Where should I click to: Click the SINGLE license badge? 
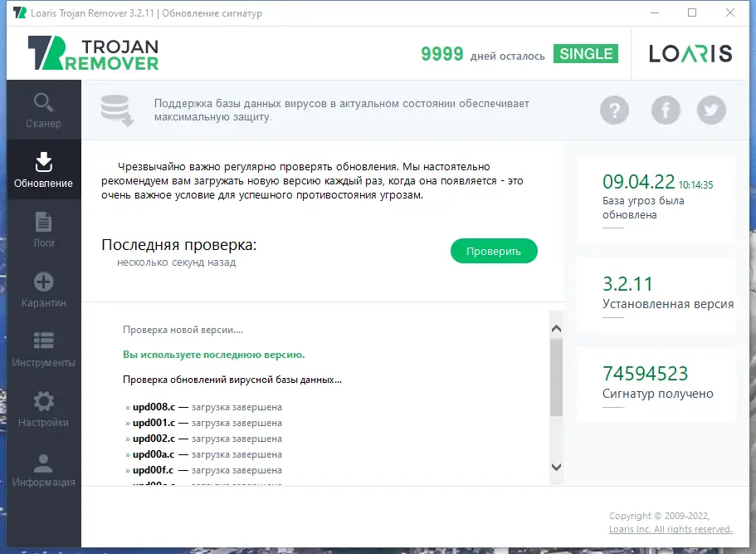coord(586,52)
